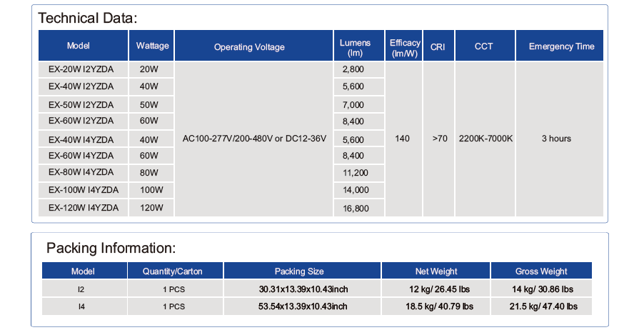Click the Packing Information heading
Viewport: 644px width, 335px height.
click(x=111, y=248)
